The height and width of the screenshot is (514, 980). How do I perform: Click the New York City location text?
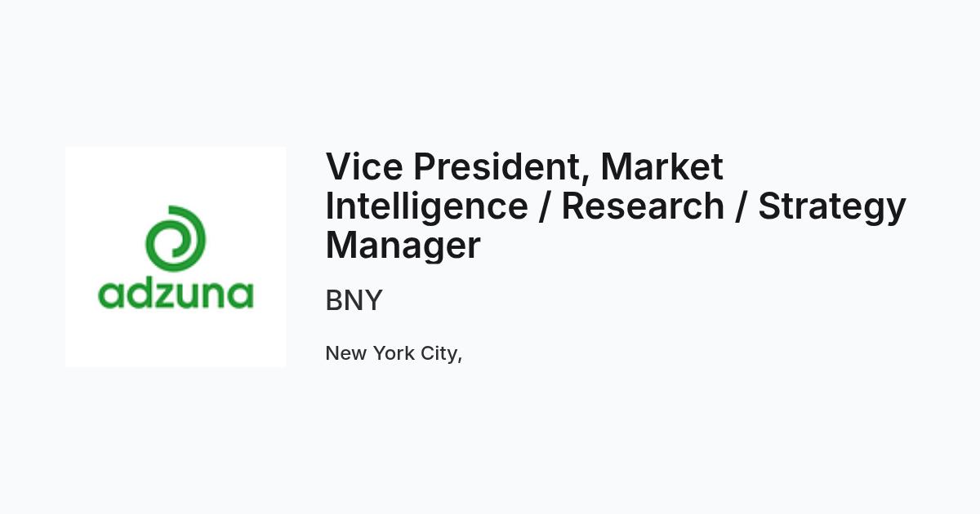[394, 354]
